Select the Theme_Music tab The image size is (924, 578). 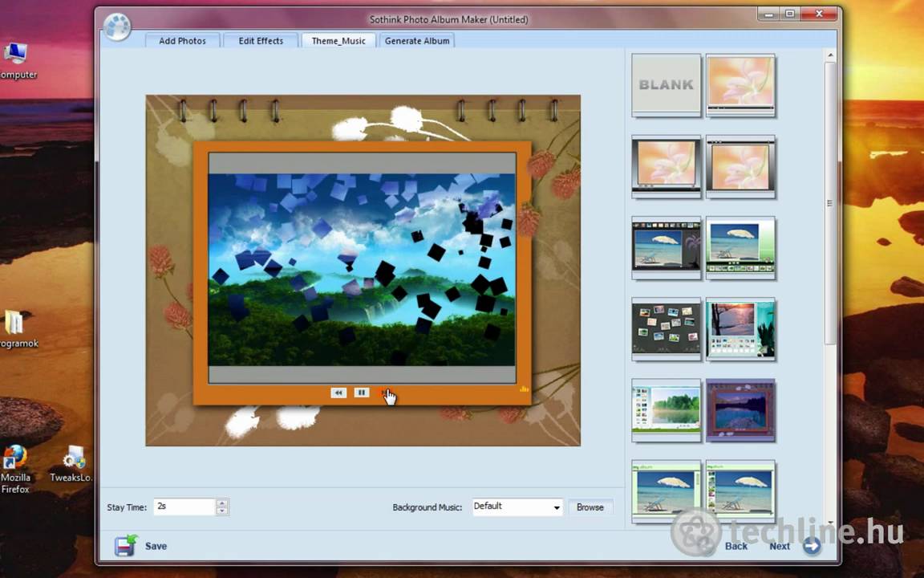point(338,41)
